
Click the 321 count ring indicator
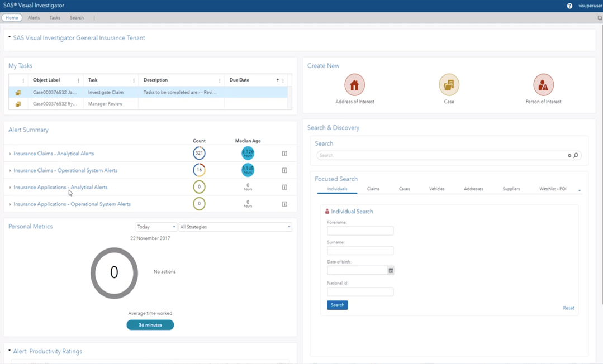click(199, 153)
